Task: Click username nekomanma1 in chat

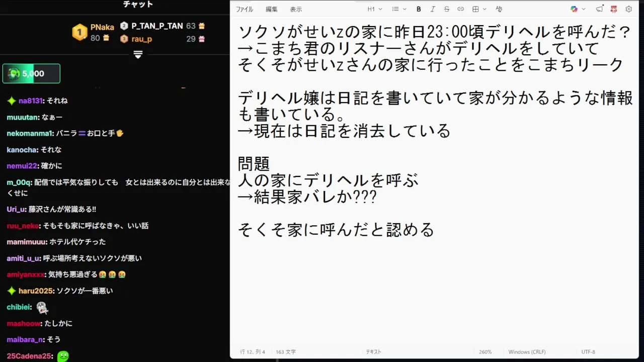Action: (x=30, y=133)
